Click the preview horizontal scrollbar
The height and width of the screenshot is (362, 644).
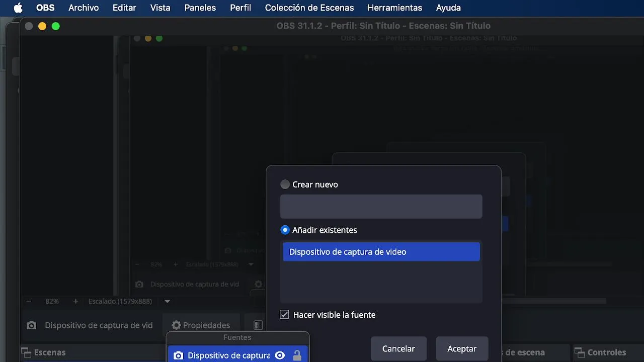[553, 301]
